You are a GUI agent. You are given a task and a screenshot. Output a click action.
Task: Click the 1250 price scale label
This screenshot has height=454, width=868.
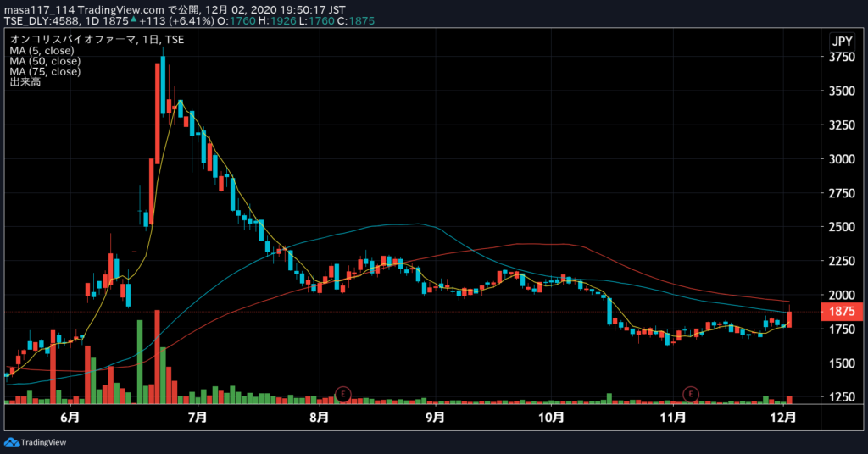click(x=842, y=397)
